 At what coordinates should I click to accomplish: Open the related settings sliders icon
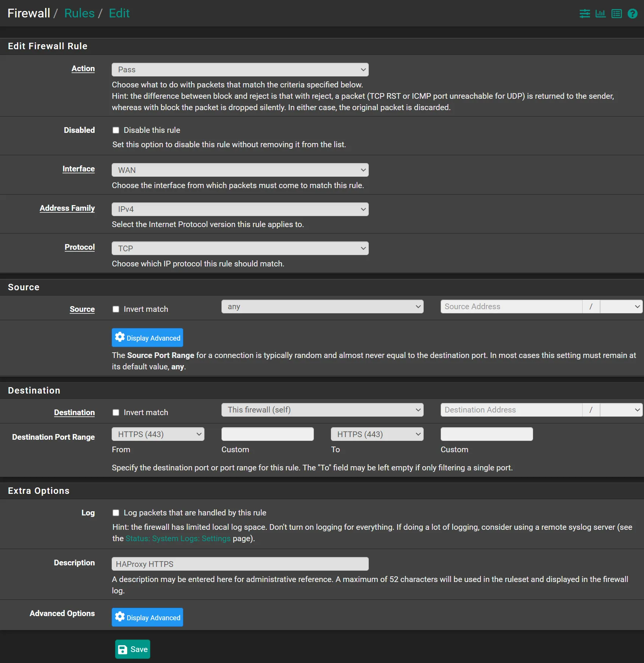pyautogui.click(x=585, y=14)
